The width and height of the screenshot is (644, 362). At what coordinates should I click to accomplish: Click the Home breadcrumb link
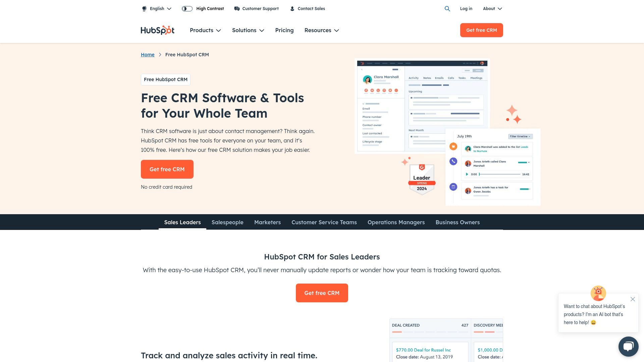click(147, 54)
